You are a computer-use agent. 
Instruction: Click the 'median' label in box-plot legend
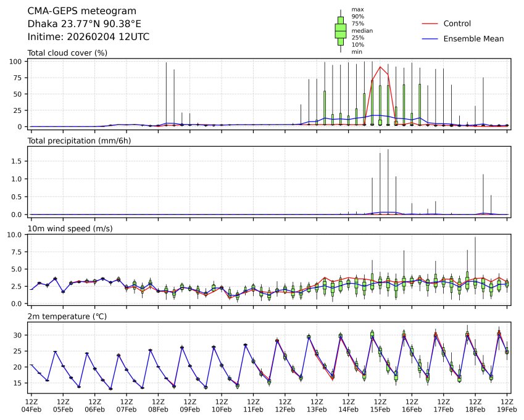362,30
